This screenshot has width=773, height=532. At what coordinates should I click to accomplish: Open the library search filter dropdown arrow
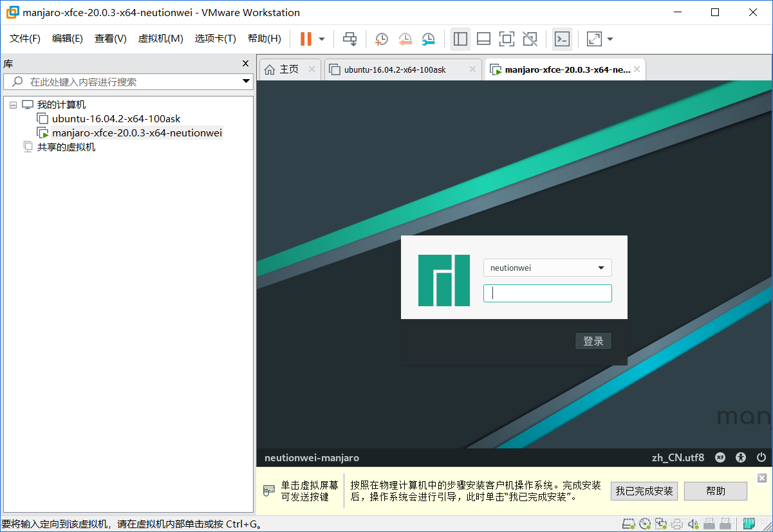pyautogui.click(x=246, y=82)
